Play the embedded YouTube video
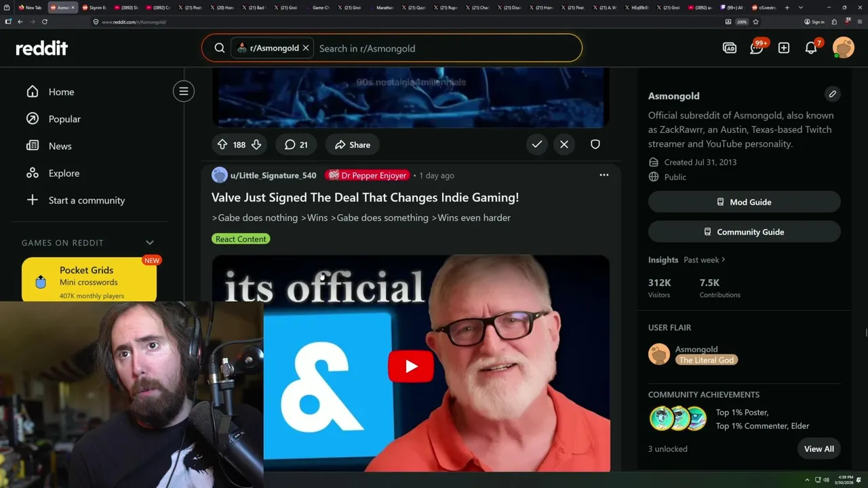The image size is (868, 488). pos(411,367)
